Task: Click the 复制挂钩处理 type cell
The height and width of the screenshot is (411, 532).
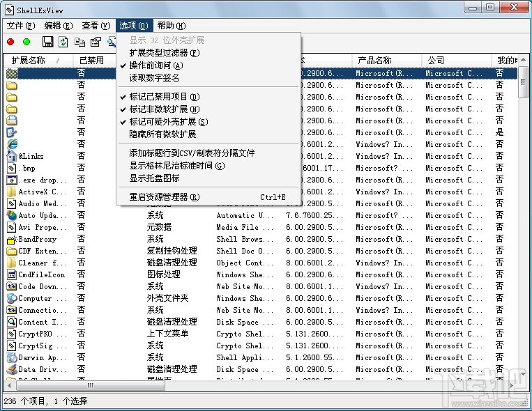Action: (x=172, y=251)
